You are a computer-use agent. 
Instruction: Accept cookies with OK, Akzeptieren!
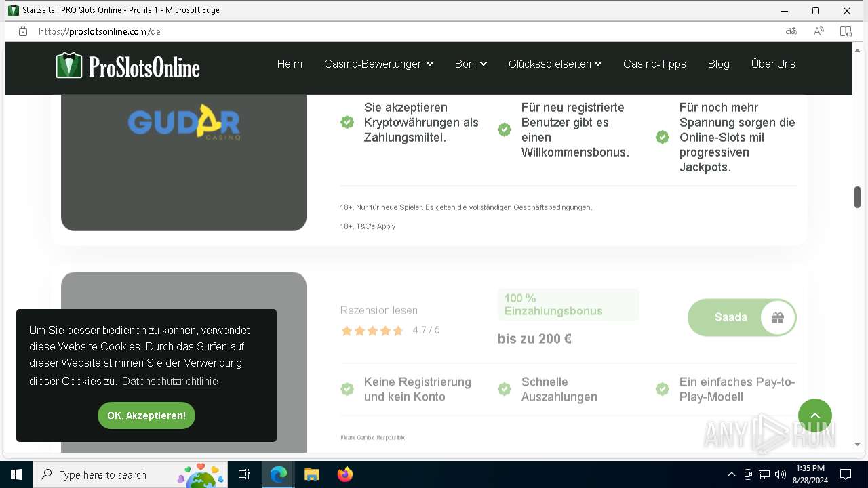tap(146, 415)
